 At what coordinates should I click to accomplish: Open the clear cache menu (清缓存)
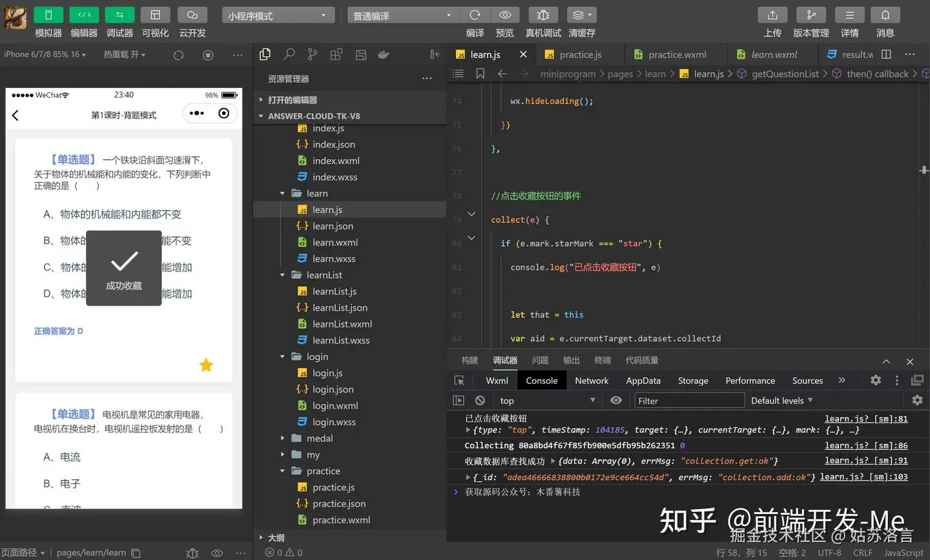click(582, 15)
